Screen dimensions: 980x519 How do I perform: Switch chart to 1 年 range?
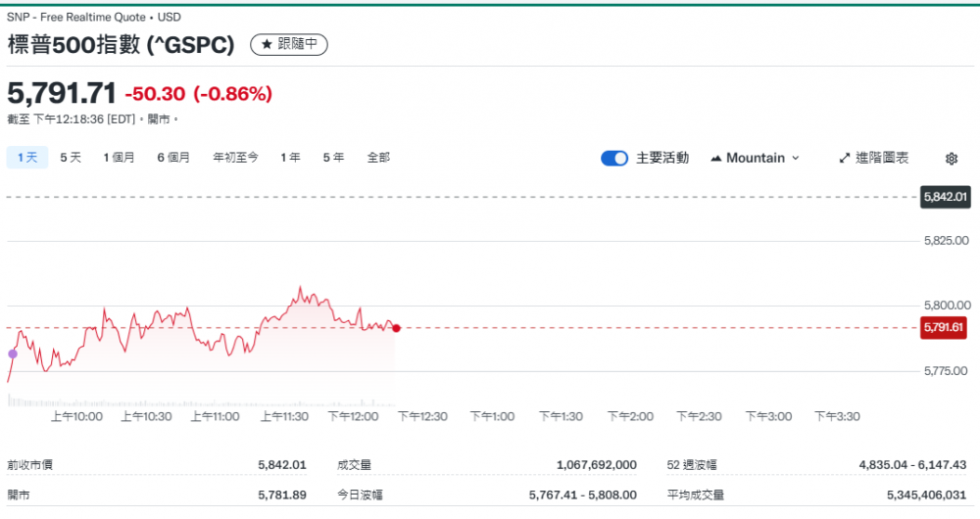coord(290,158)
